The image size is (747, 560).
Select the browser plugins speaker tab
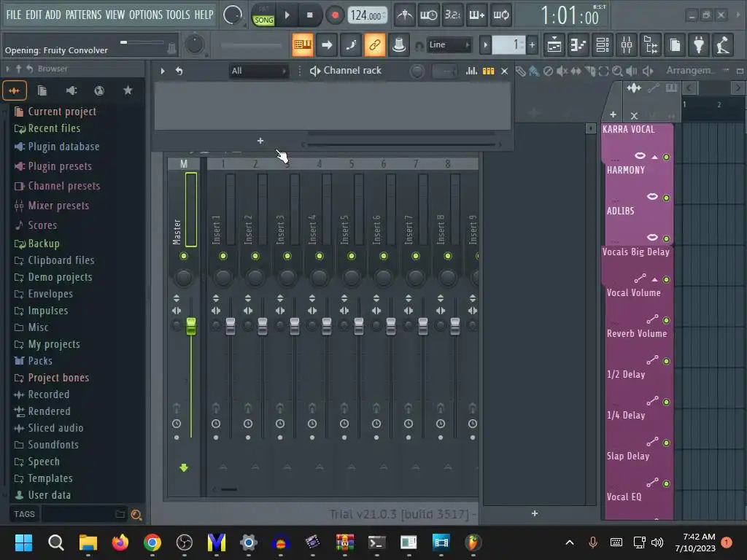71,90
